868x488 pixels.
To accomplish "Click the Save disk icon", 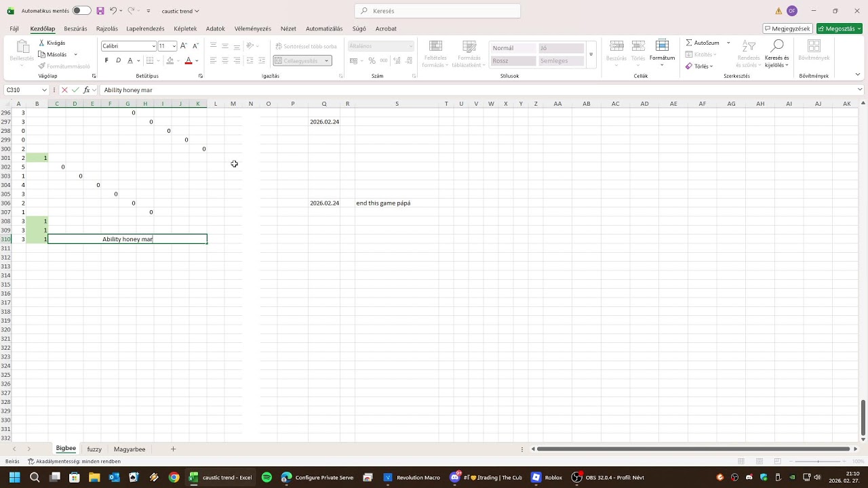I will [x=100, y=11].
